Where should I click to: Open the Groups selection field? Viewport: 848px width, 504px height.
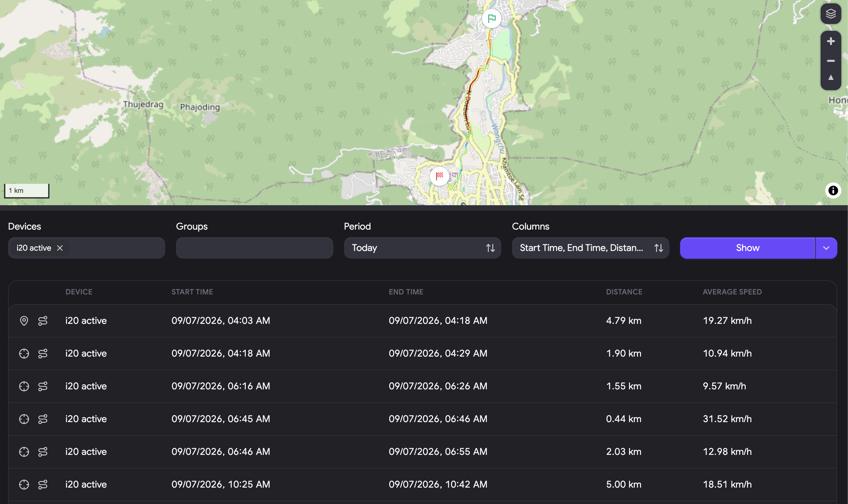coord(254,248)
